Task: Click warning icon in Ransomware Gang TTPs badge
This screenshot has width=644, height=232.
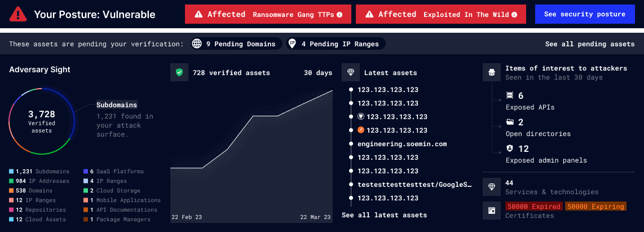Action: click(199, 15)
